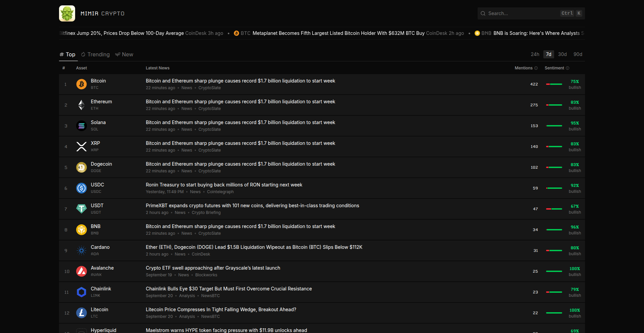644x333 pixels.
Task: Click the Cardano coin icon
Action: [82, 251]
